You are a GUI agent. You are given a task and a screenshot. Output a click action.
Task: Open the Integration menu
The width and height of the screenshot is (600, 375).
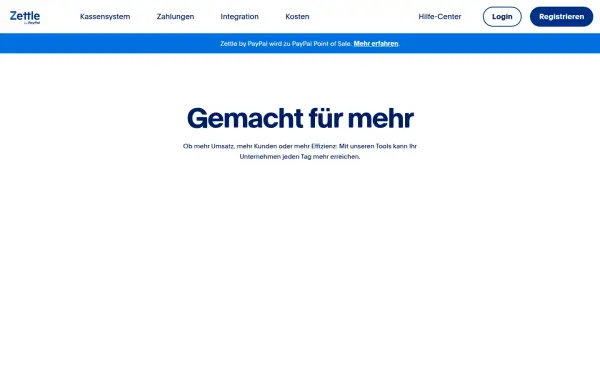click(x=240, y=17)
